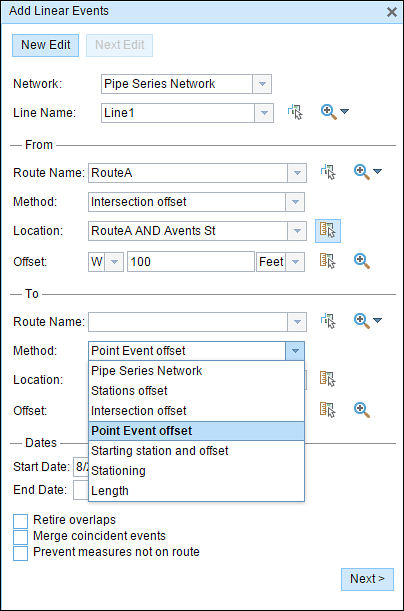Viewport: 404px width, 611px height.
Task: Select the To Offset location on map icon
Action: [328, 410]
